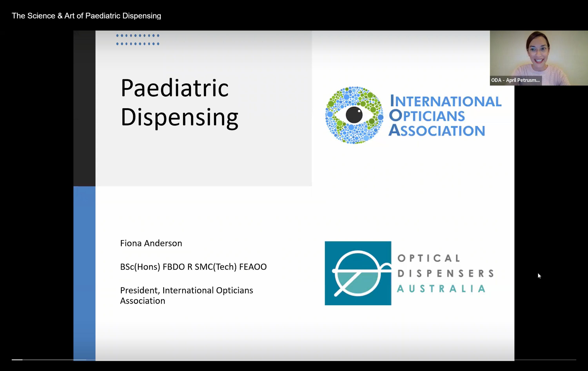Click the "Optical Dispensers Australia" logo wordmark
This screenshot has width=588, height=371.
445,274
